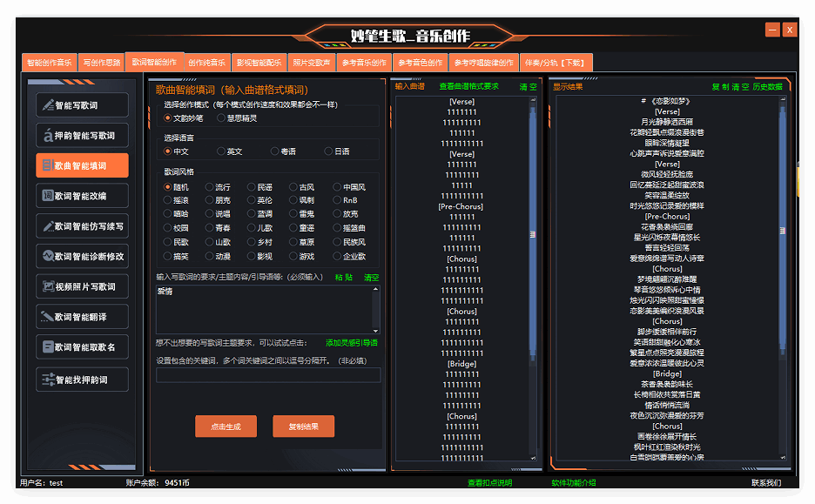
Task: Click the keywords input field
Action: (267, 376)
